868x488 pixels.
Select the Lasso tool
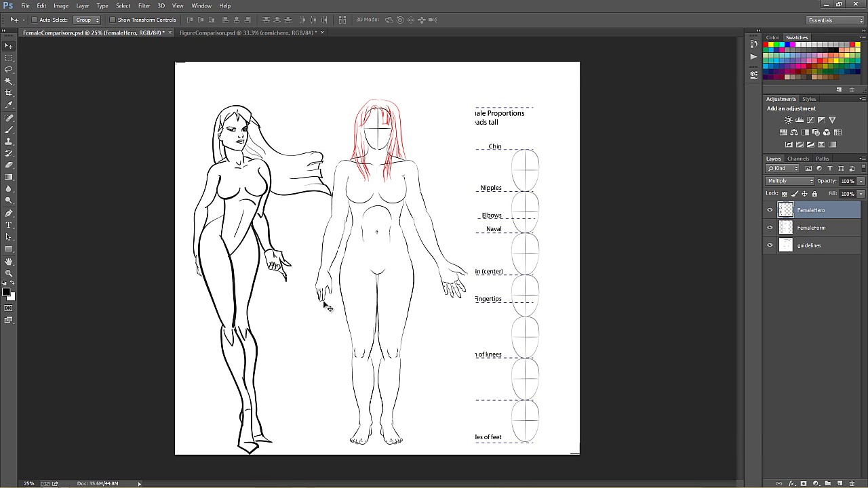tap(9, 69)
